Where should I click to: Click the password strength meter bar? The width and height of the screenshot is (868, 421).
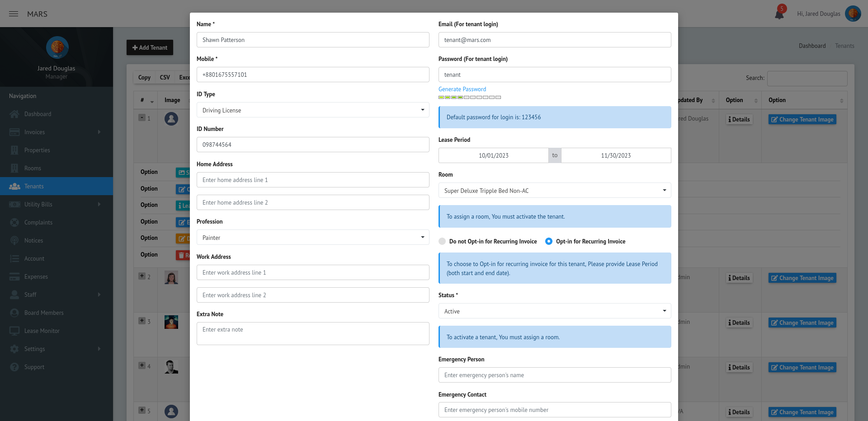tap(470, 97)
